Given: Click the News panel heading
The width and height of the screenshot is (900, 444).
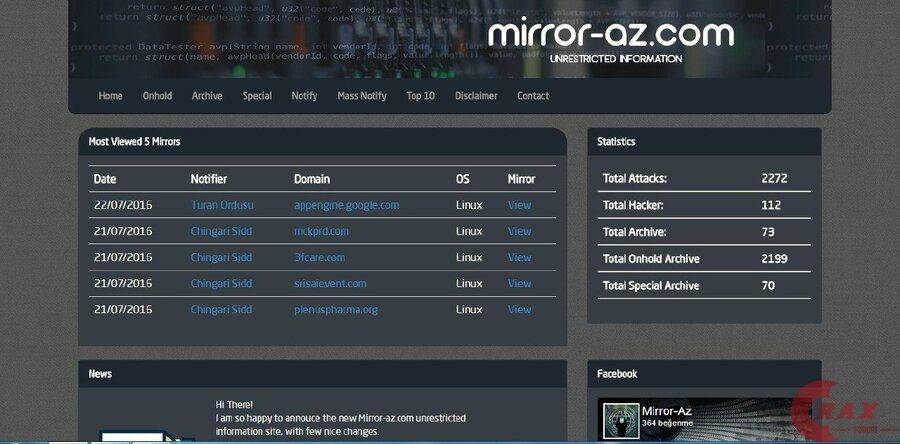Looking at the screenshot, I should pos(100,374).
